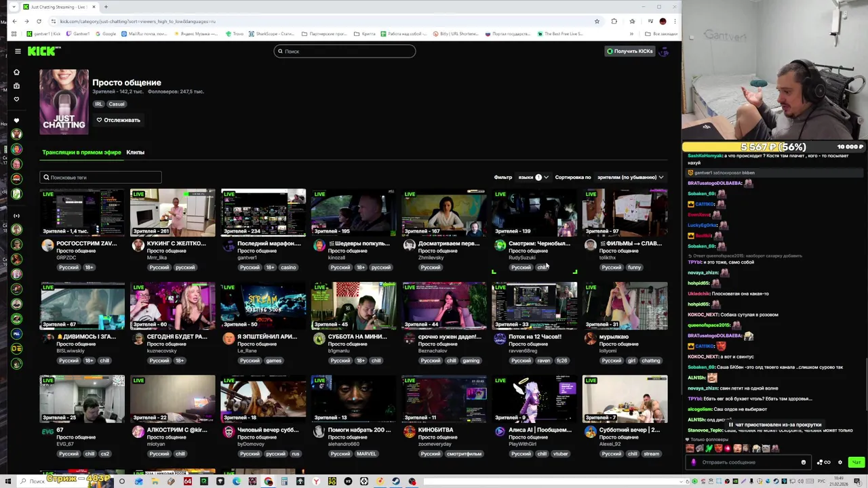Open STREAM STARTING SOON thumbnail by Le_Rane

pyautogui.click(x=263, y=306)
